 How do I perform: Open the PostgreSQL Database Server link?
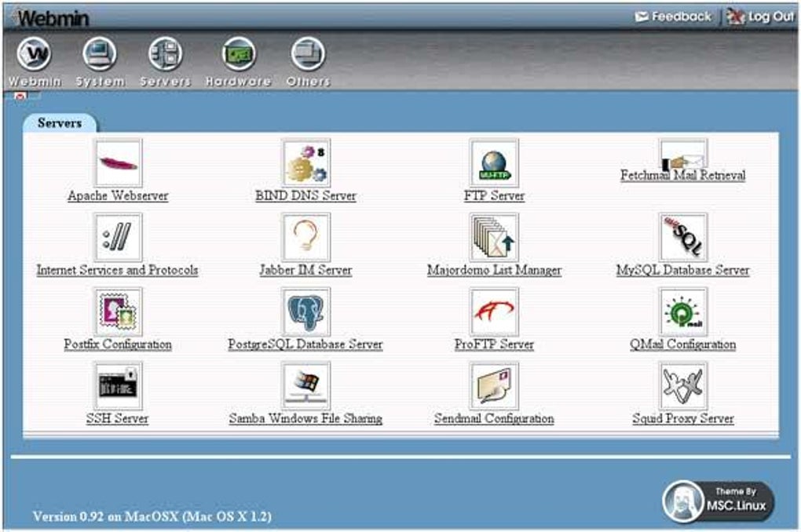pyautogui.click(x=305, y=344)
